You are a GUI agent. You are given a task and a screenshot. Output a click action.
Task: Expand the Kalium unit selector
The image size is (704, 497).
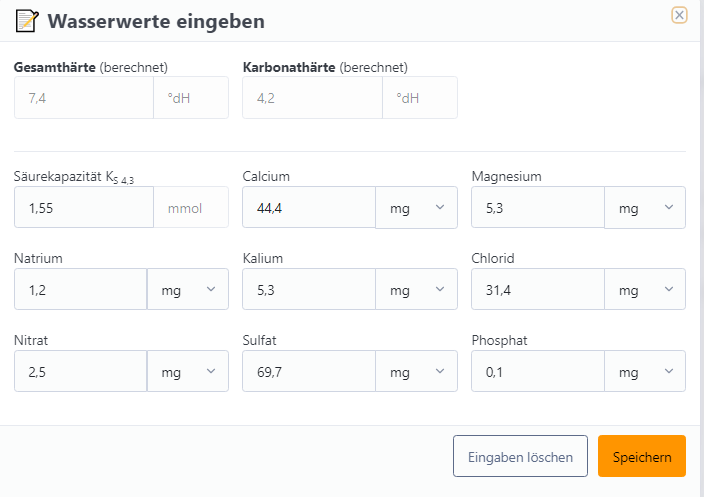(416, 290)
